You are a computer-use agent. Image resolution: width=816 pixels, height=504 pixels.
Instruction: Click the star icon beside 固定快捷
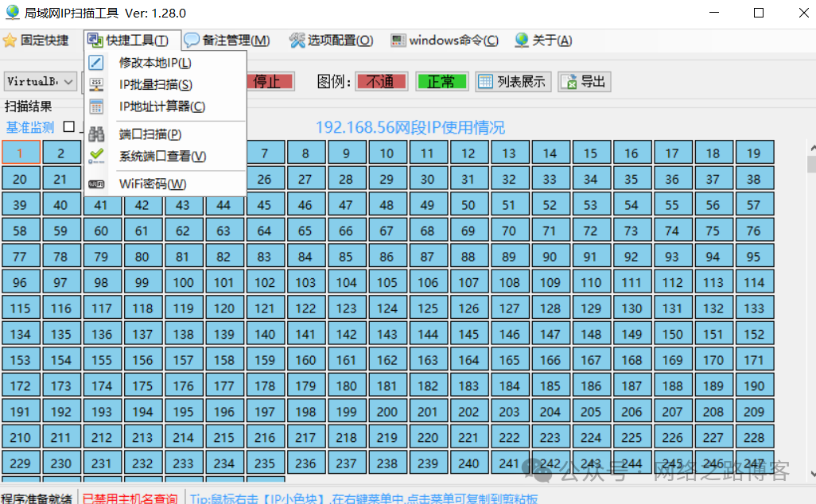coord(10,41)
